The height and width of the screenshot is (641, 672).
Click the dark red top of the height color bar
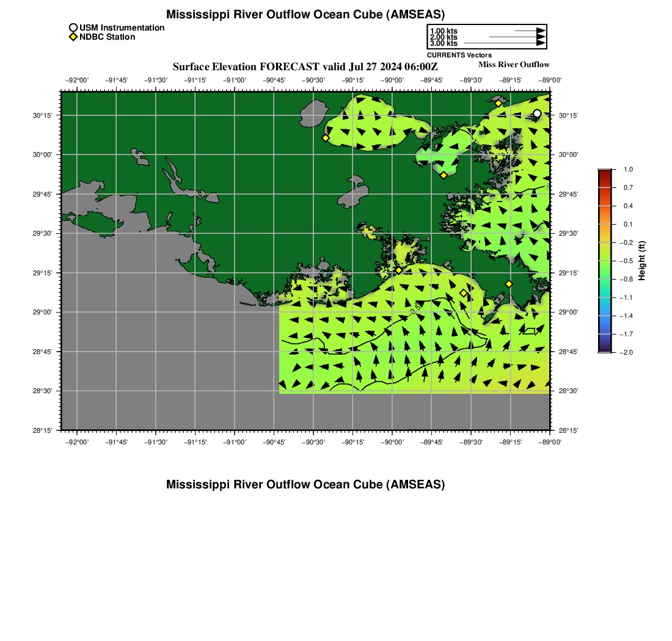pos(604,173)
